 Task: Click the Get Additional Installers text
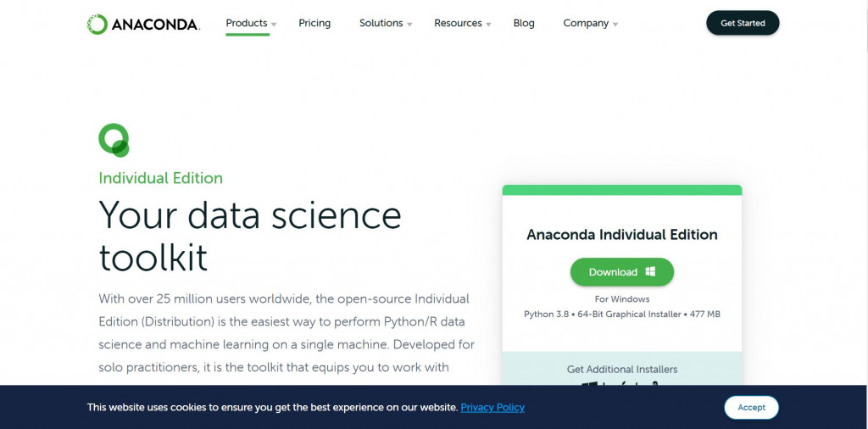coord(622,369)
